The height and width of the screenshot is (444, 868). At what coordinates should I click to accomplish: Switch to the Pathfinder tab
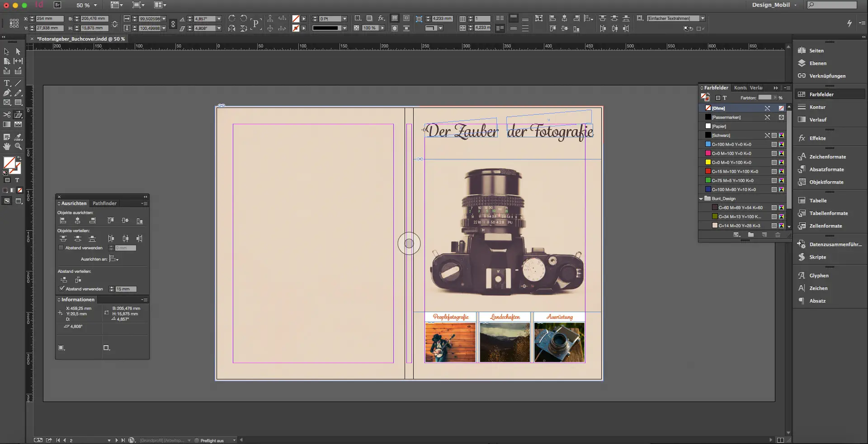click(x=104, y=203)
